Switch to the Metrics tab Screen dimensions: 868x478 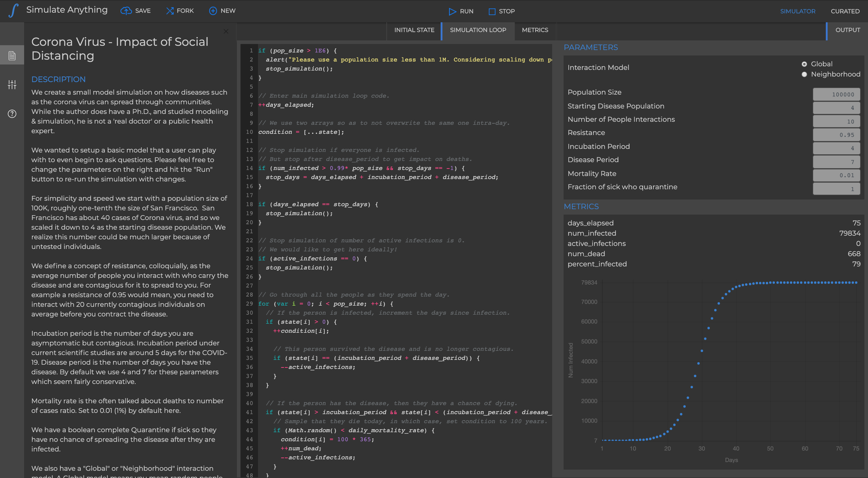[535, 30]
